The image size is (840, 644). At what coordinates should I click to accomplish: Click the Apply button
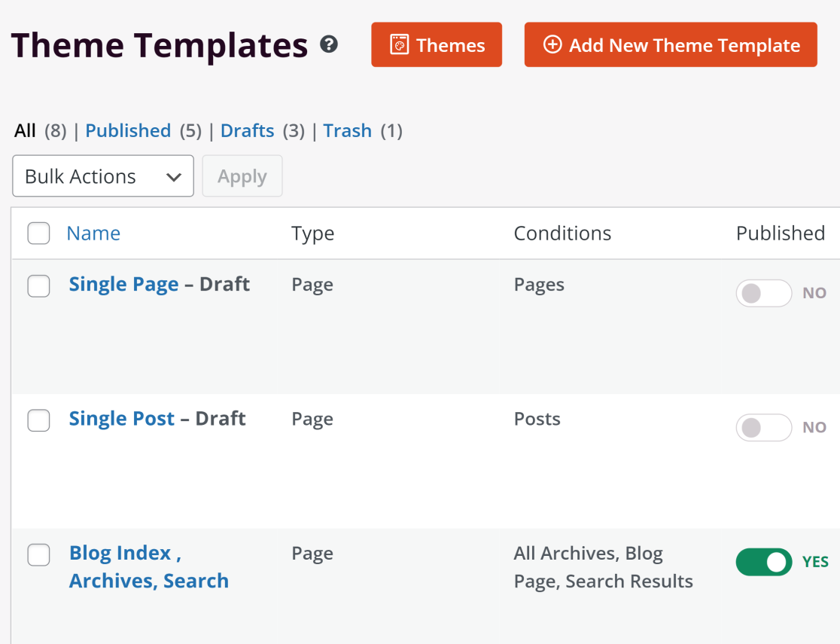coord(242,175)
